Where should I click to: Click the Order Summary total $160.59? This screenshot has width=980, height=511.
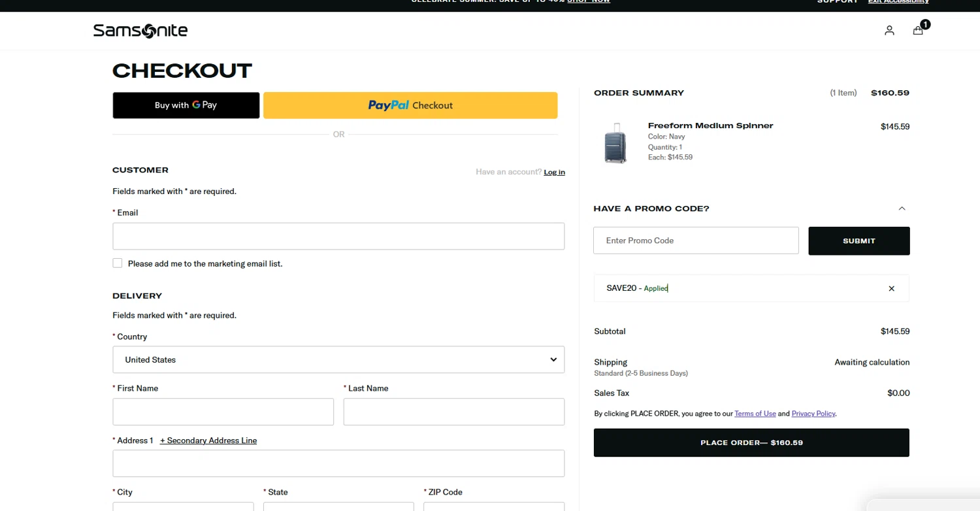[x=890, y=93]
